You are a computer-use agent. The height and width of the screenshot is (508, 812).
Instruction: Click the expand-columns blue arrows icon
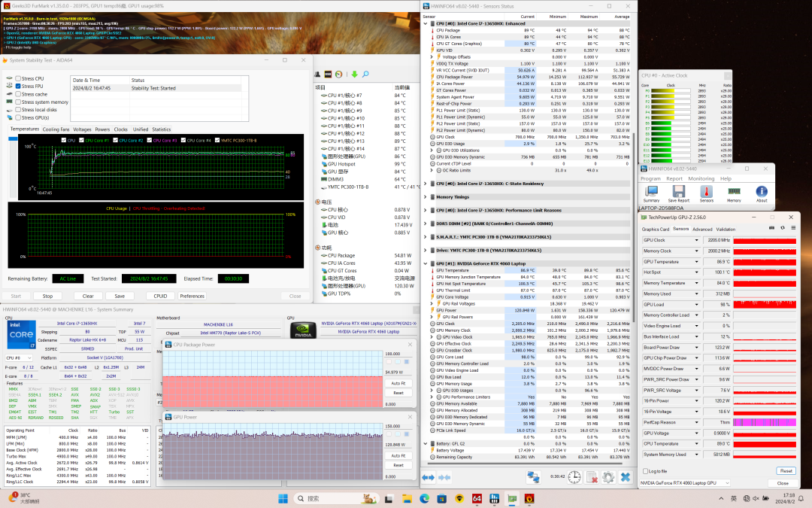(429, 477)
